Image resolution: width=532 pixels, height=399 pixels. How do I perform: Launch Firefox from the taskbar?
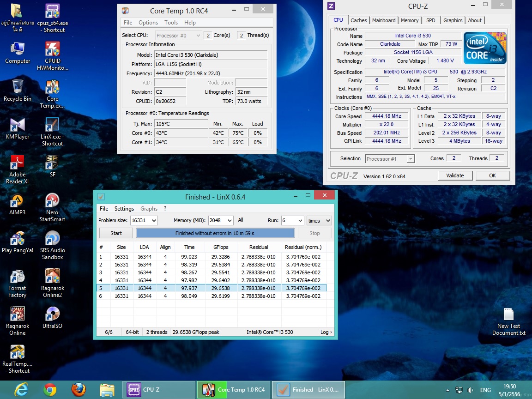pos(79,390)
